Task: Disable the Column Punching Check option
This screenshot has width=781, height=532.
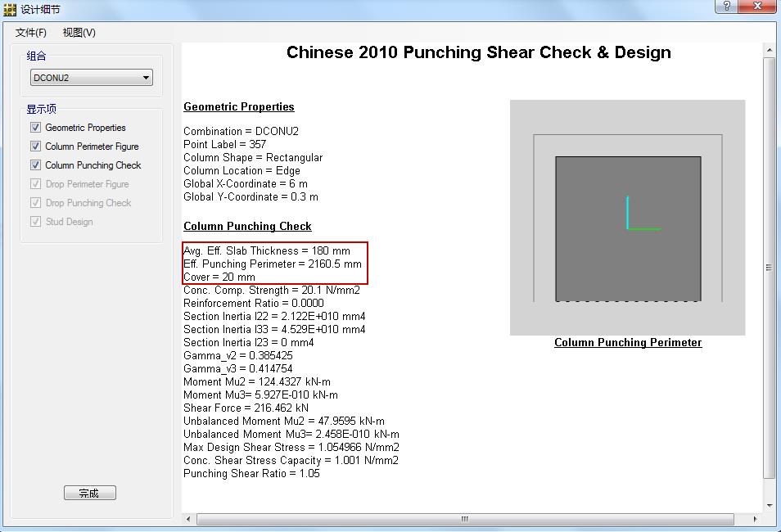Action: click(x=35, y=165)
